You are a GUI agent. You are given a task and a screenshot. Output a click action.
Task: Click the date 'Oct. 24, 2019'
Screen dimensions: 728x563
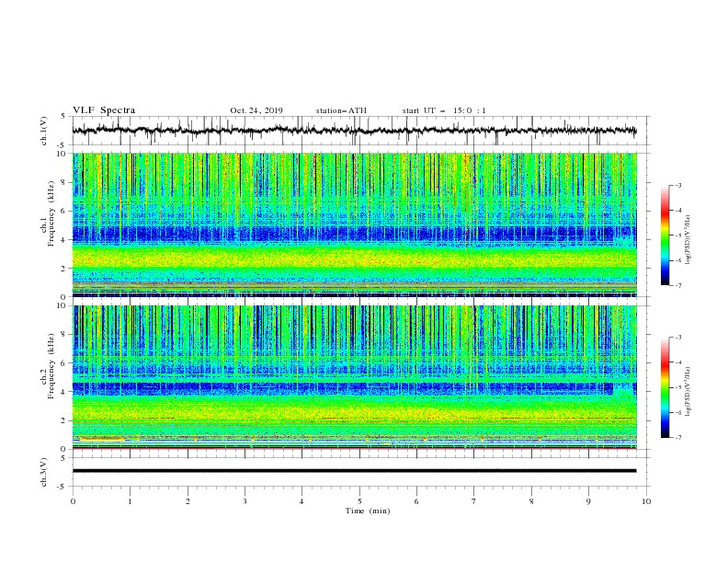[256, 110]
